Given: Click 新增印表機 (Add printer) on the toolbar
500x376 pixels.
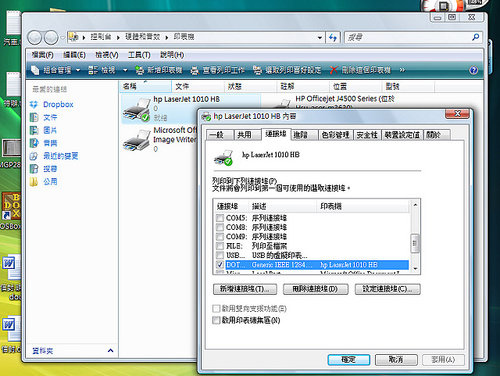Looking at the screenshot, I should (159, 70).
